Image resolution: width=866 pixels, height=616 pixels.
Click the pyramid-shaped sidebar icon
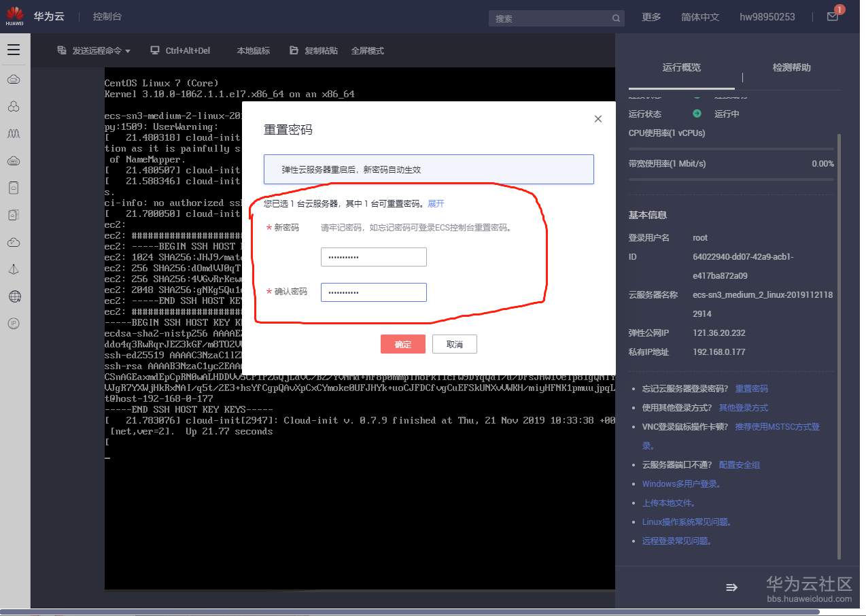pyautogui.click(x=14, y=269)
